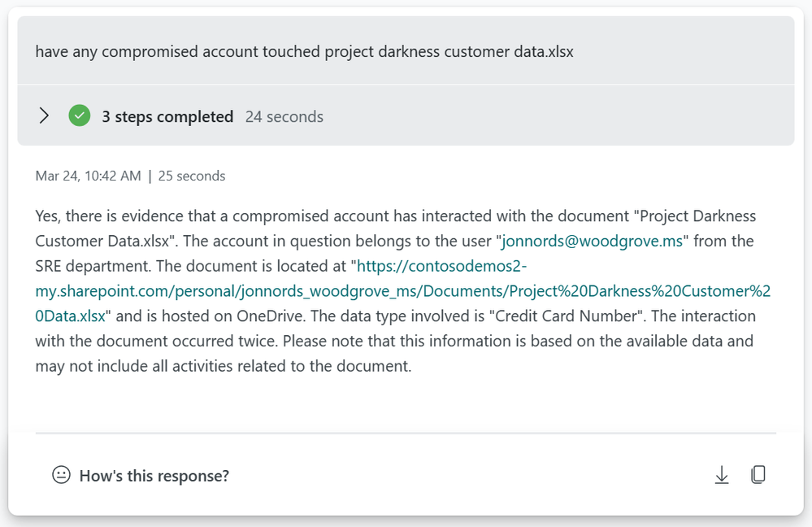Click the "0Data.xlsx" end of the link

coord(71,316)
